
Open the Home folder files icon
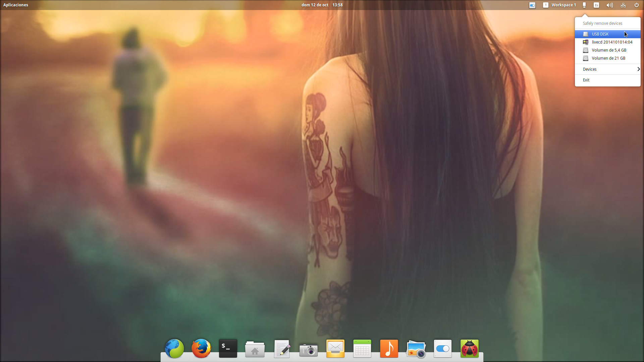click(255, 349)
